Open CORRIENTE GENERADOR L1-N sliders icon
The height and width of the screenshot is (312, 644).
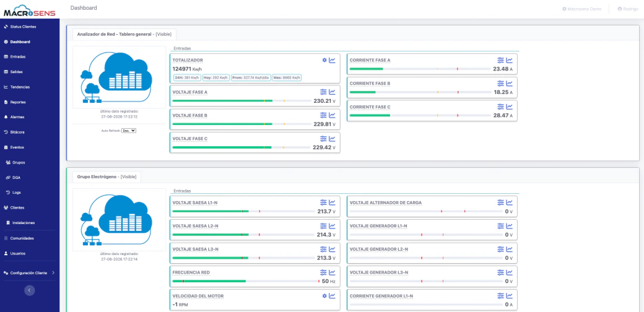[x=501, y=295]
